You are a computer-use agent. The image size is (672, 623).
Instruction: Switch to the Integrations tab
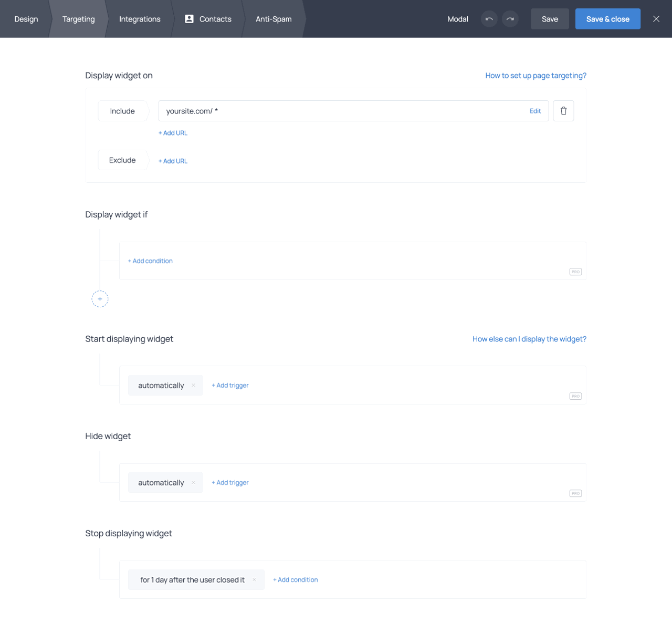tap(140, 19)
